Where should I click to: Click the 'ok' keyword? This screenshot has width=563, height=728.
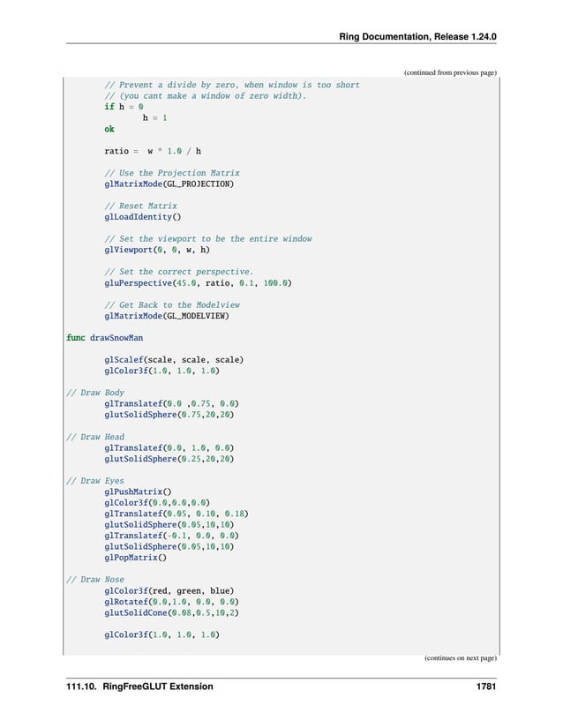click(x=109, y=129)
